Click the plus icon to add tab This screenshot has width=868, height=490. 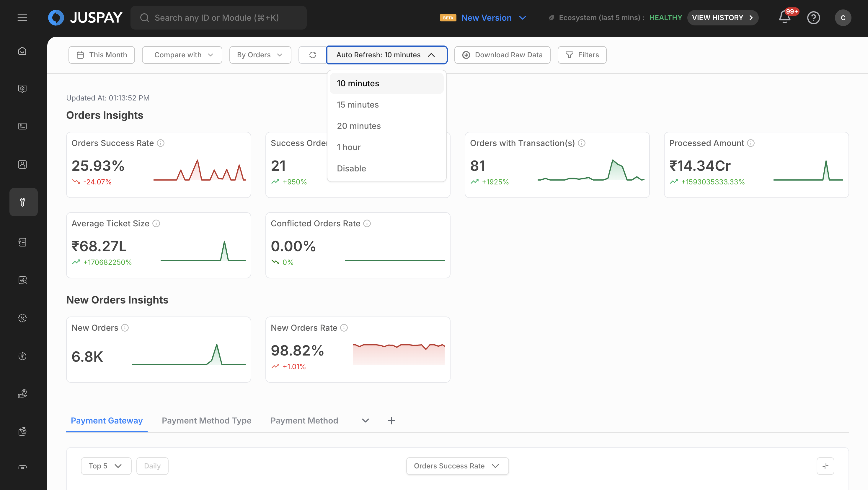(391, 421)
